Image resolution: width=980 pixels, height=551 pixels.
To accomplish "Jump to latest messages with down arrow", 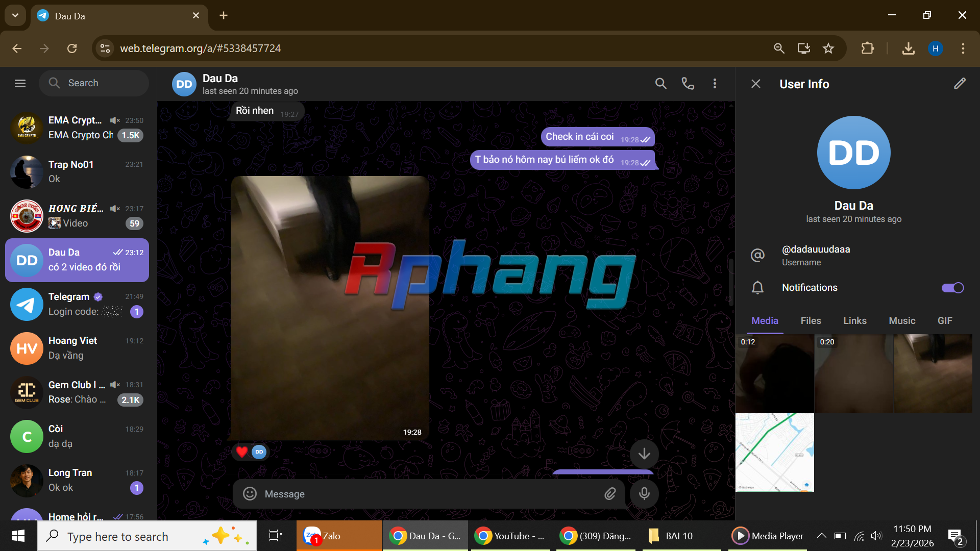I will point(644,454).
